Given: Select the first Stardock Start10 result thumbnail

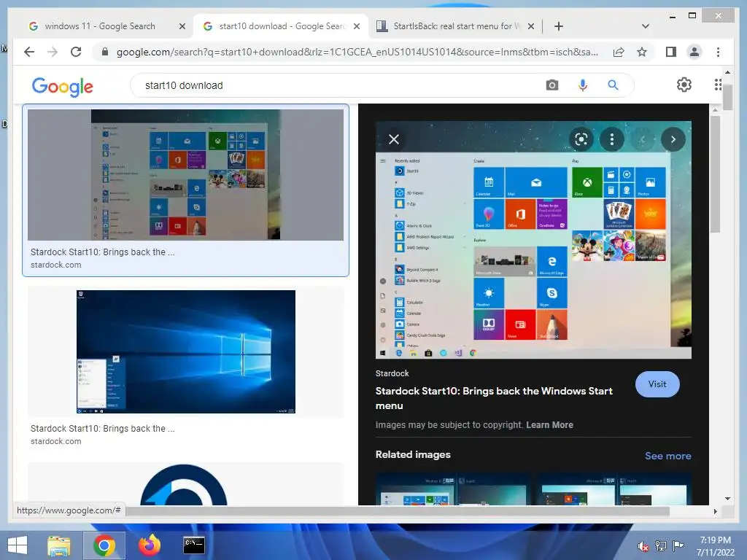Looking at the screenshot, I should click(185, 175).
